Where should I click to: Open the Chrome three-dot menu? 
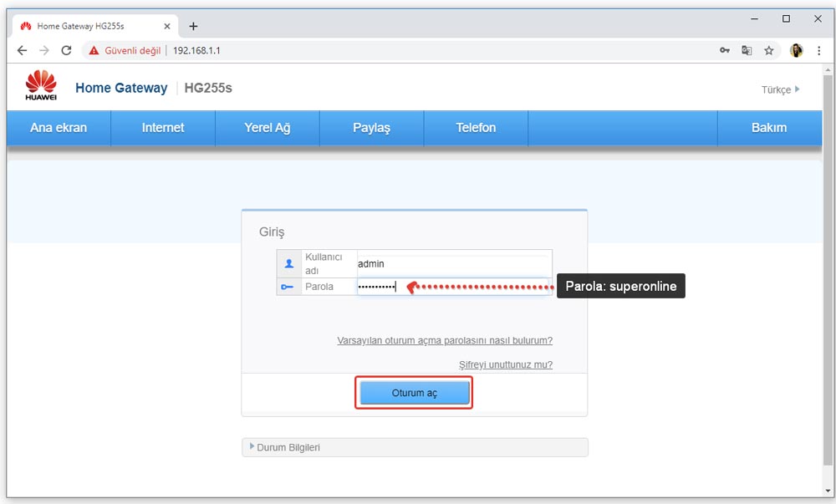tap(818, 51)
